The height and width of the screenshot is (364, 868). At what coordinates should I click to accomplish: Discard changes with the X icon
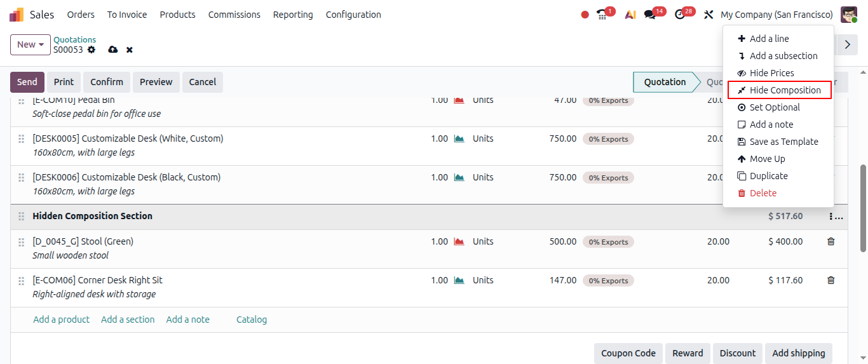pyautogui.click(x=130, y=50)
